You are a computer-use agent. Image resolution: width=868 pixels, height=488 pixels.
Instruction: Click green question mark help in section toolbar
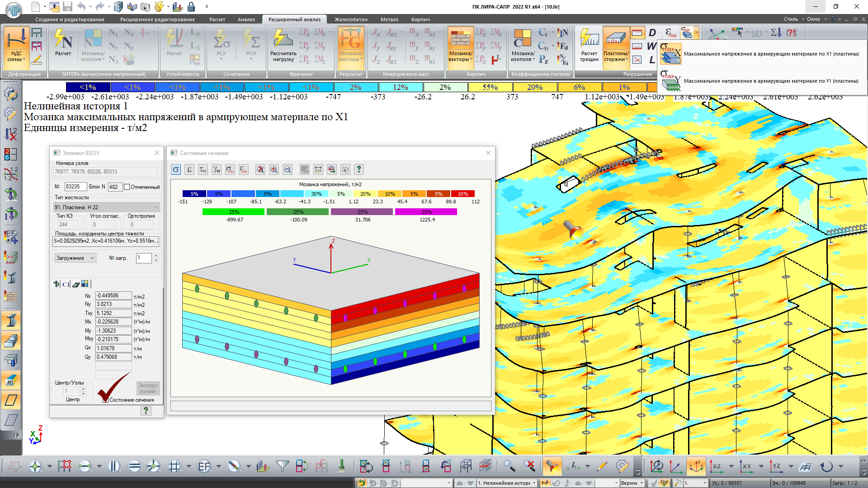[x=359, y=169]
